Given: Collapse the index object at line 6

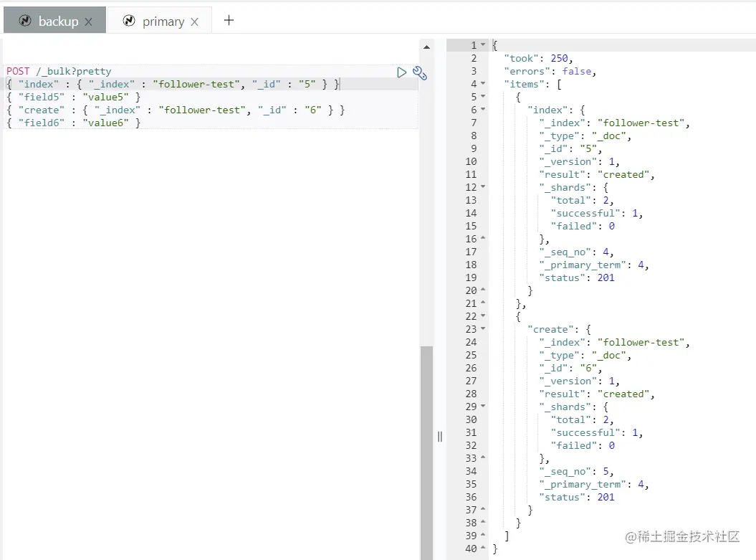Looking at the screenshot, I should (x=483, y=110).
